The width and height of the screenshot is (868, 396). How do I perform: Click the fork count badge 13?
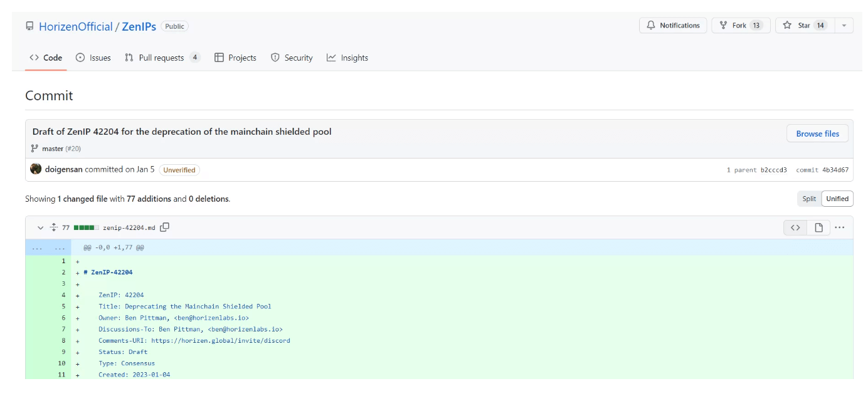click(x=756, y=26)
